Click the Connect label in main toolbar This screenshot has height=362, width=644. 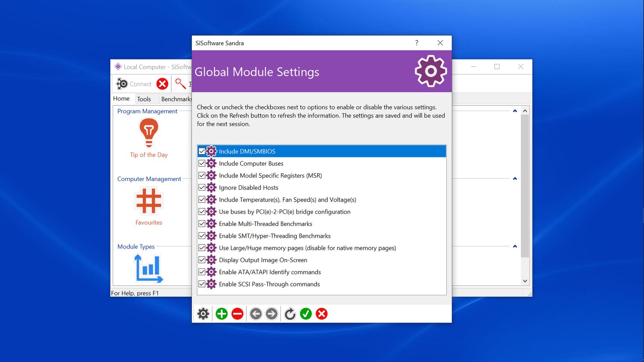tap(140, 84)
